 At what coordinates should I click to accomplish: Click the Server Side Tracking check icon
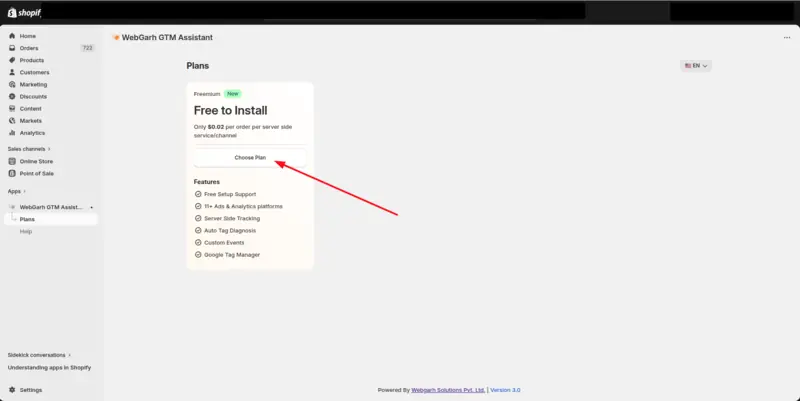[198, 218]
